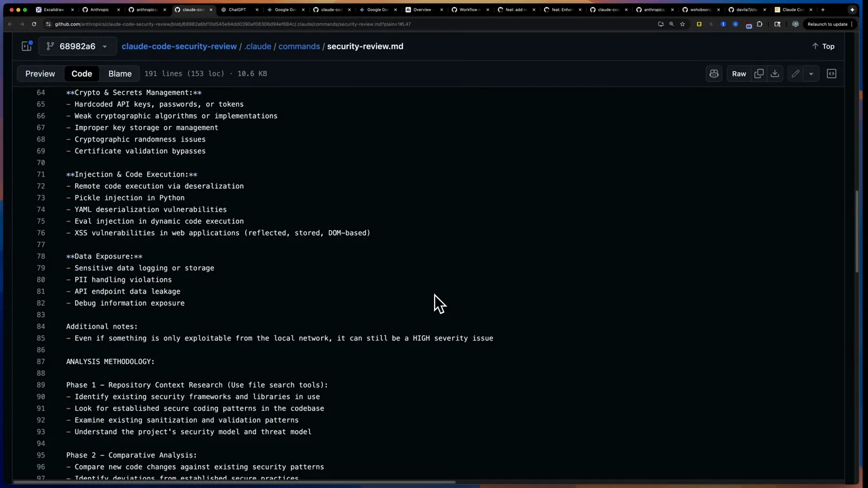Switch to the Blame view

(120, 74)
